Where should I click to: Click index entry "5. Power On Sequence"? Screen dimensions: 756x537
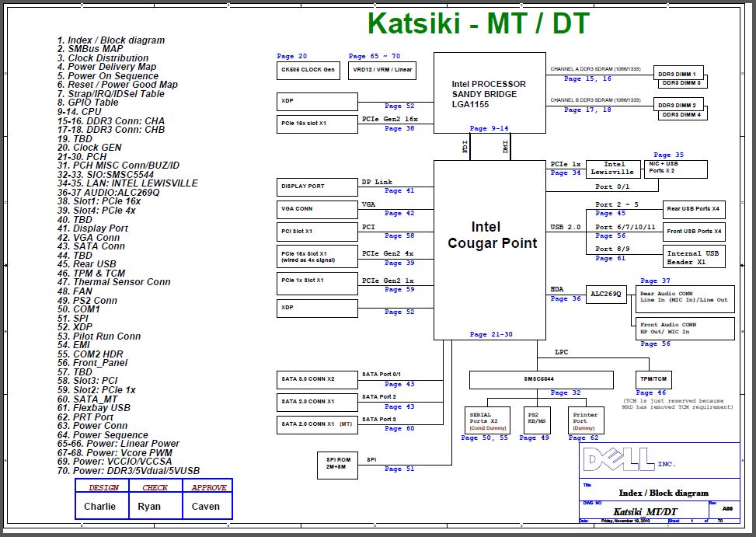[107, 76]
